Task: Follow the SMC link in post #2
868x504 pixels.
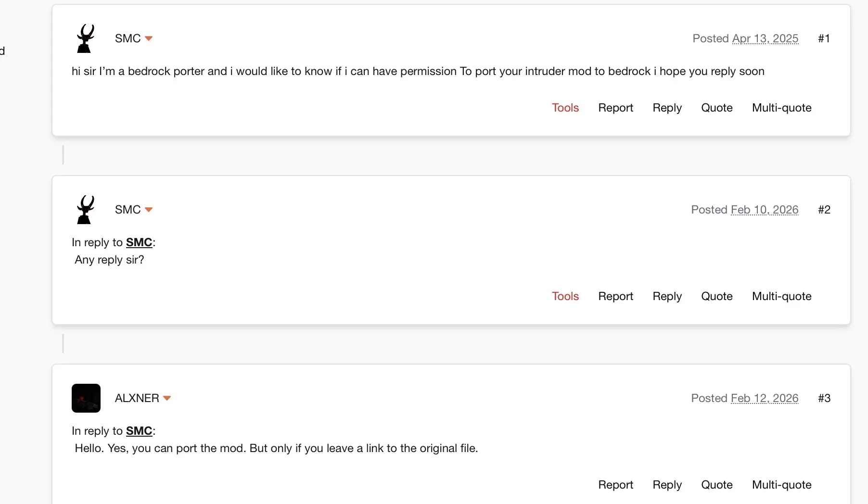Action: (x=139, y=242)
